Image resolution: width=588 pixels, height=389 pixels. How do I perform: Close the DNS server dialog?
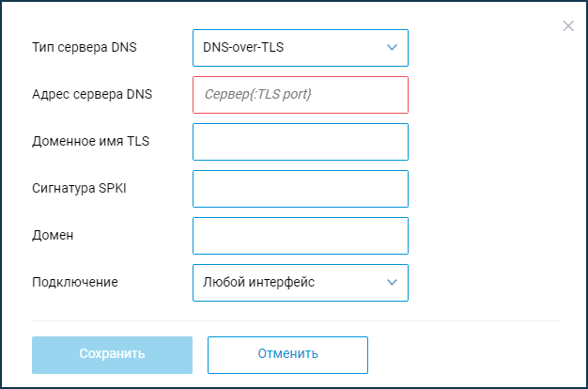(568, 26)
